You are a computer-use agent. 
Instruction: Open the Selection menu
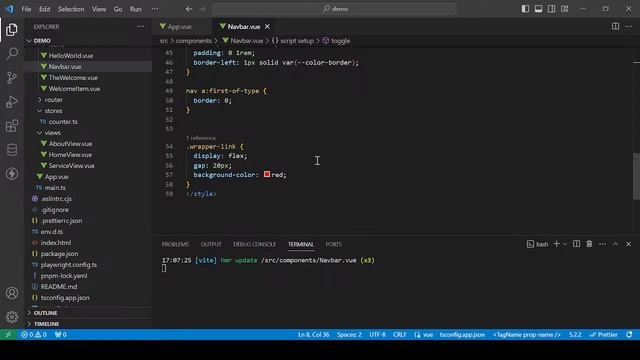coord(71,9)
